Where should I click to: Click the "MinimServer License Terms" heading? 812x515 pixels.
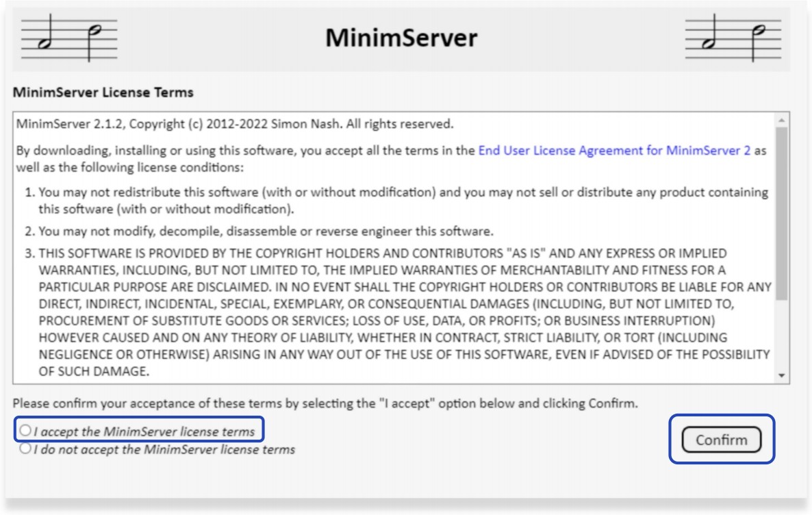[103, 92]
